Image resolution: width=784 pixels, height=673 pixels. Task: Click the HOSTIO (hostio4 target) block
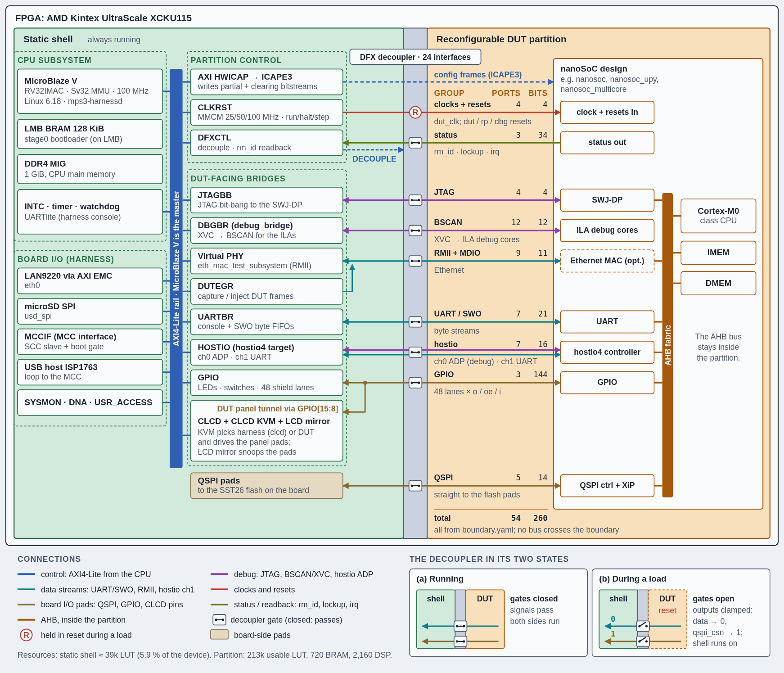(267, 352)
